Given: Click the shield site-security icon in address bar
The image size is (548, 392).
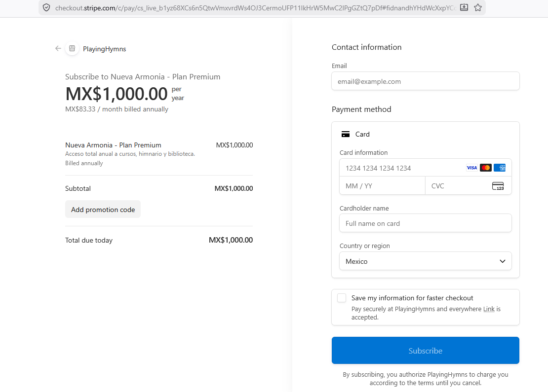Looking at the screenshot, I should 46,8.
